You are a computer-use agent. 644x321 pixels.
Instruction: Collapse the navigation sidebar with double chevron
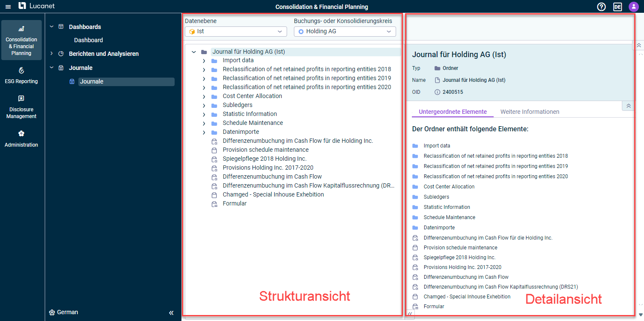click(x=171, y=312)
